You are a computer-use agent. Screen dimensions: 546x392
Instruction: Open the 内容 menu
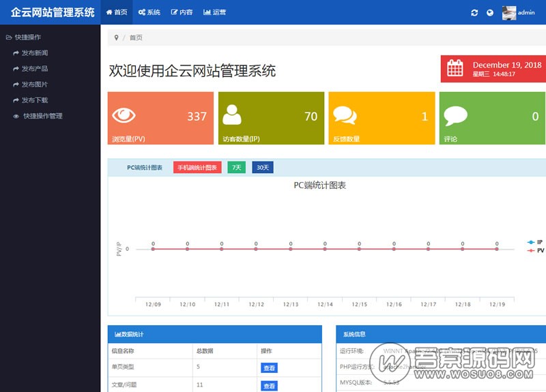[x=182, y=12]
